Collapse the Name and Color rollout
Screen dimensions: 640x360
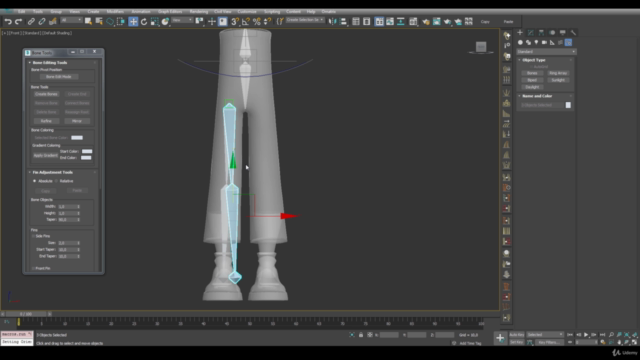537,96
